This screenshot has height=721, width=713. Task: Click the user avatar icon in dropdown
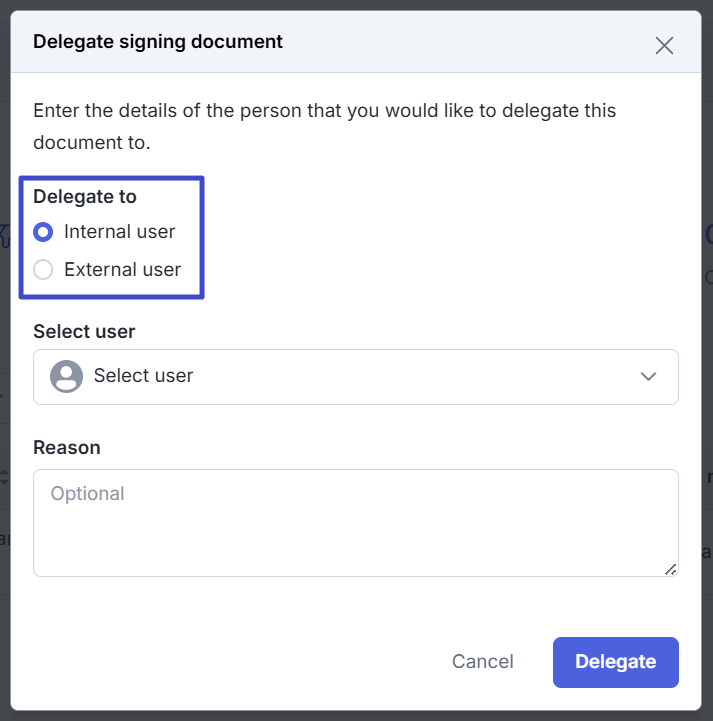click(x=66, y=376)
